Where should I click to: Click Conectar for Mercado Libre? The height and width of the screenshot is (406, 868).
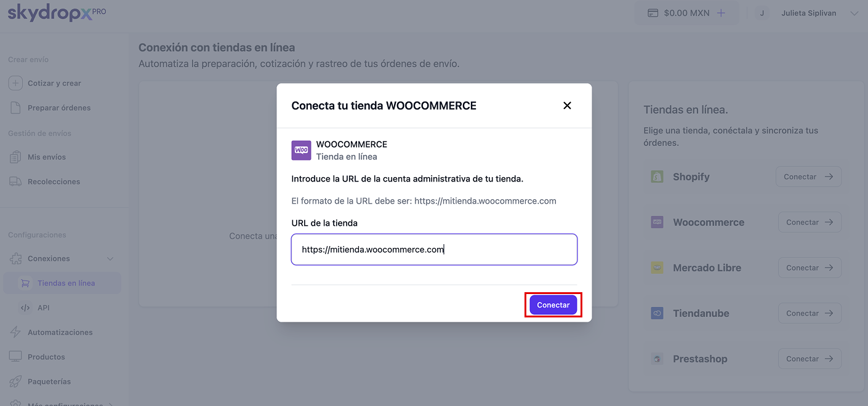[x=810, y=268]
